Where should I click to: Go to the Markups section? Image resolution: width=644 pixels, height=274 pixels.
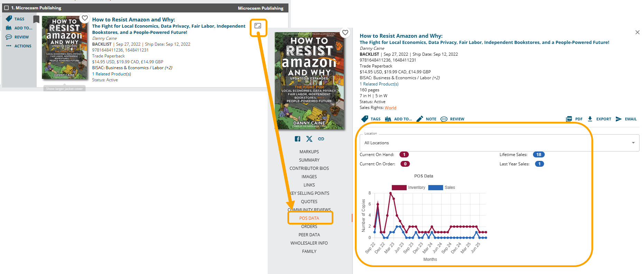tap(309, 152)
